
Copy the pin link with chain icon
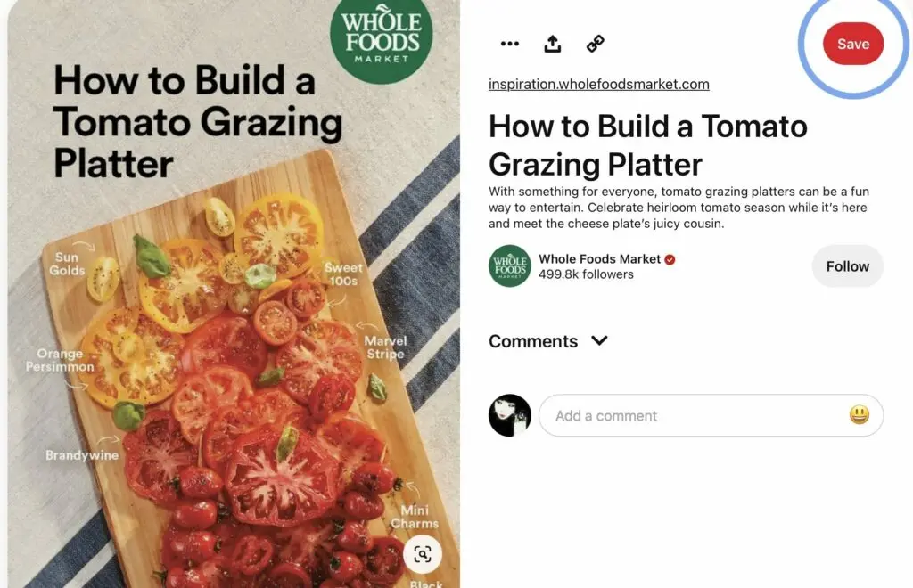[595, 44]
